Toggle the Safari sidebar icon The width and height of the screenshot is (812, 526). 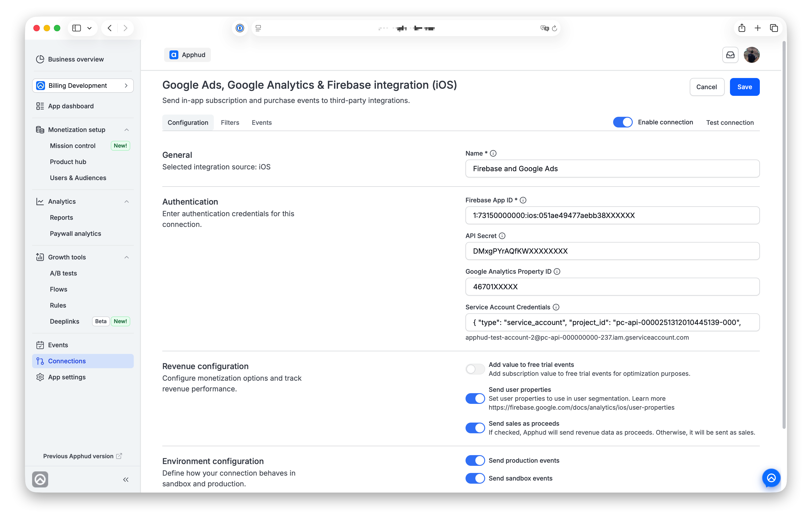(x=76, y=28)
